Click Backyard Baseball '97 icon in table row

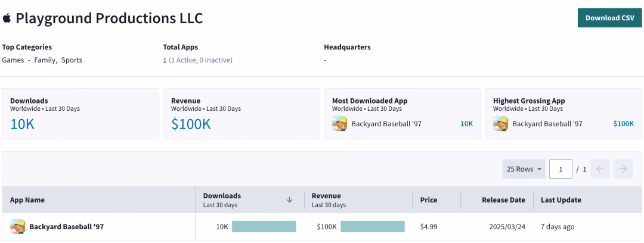(18, 226)
